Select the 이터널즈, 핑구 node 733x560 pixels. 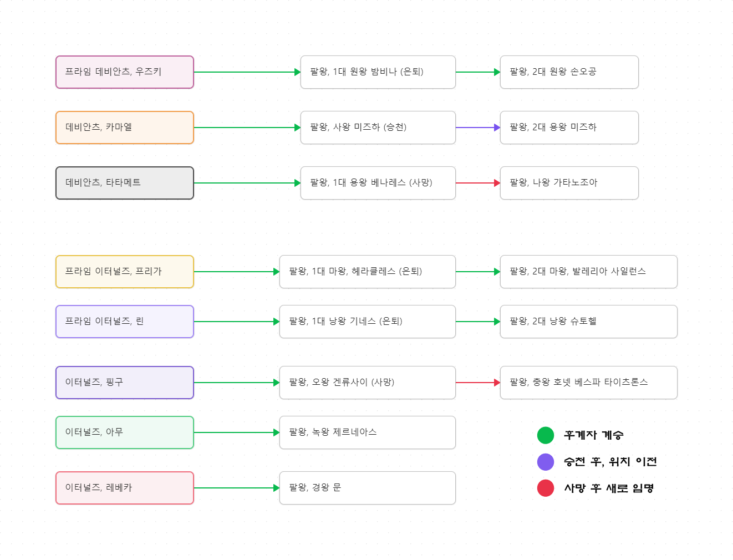[125, 383]
